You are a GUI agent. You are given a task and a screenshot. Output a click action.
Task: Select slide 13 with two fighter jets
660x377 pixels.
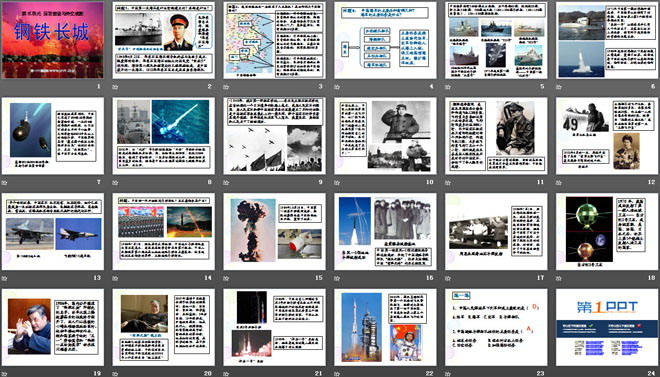pos(53,231)
